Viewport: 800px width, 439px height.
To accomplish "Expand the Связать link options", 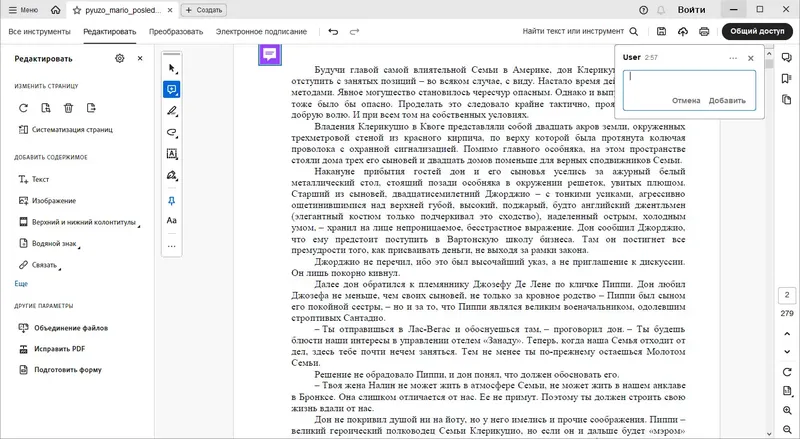I will click(39, 265).
